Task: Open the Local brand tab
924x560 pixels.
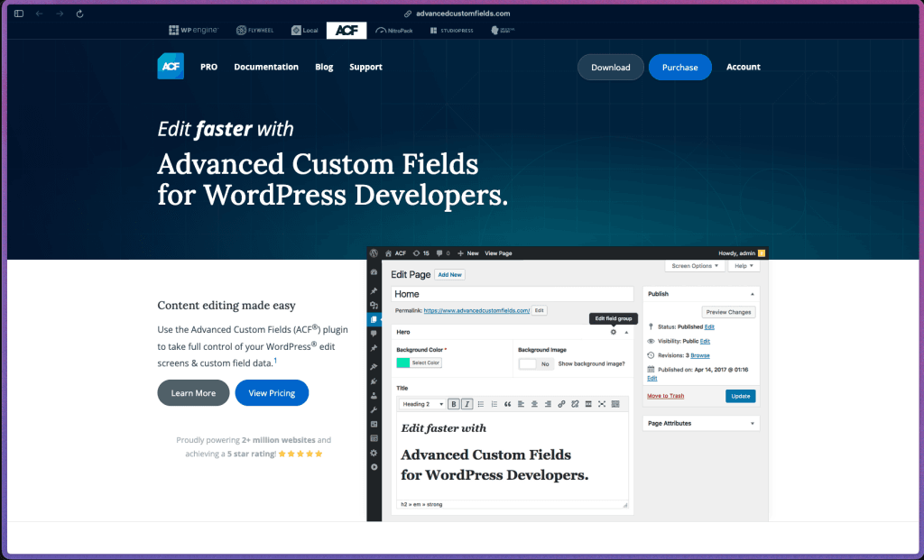Action: tap(305, 30)
